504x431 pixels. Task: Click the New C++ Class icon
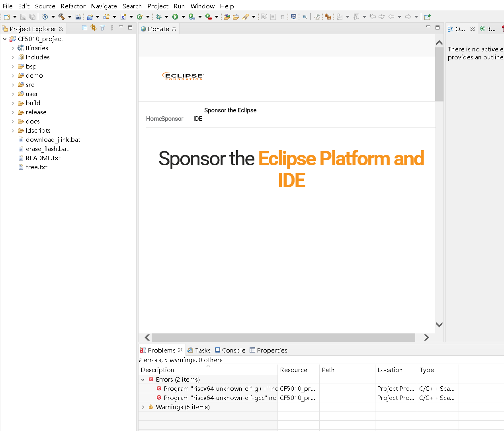pos(140,17)
